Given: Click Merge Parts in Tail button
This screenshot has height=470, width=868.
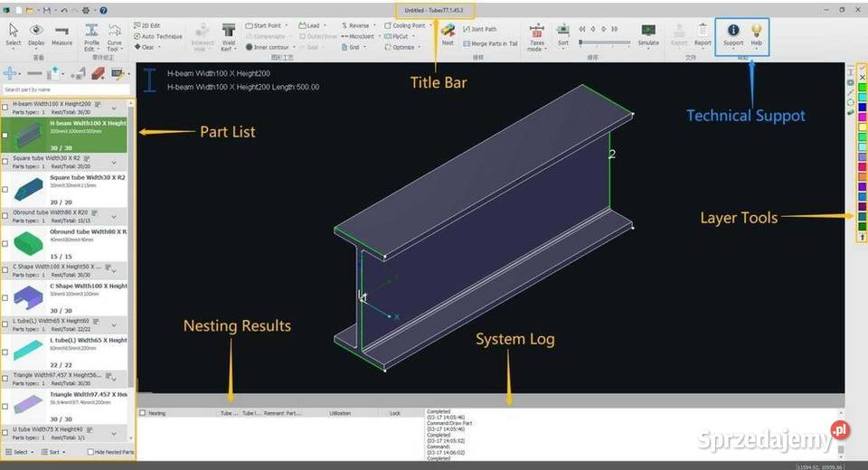Looking at the screenshot, I should (x=490, y=43).
